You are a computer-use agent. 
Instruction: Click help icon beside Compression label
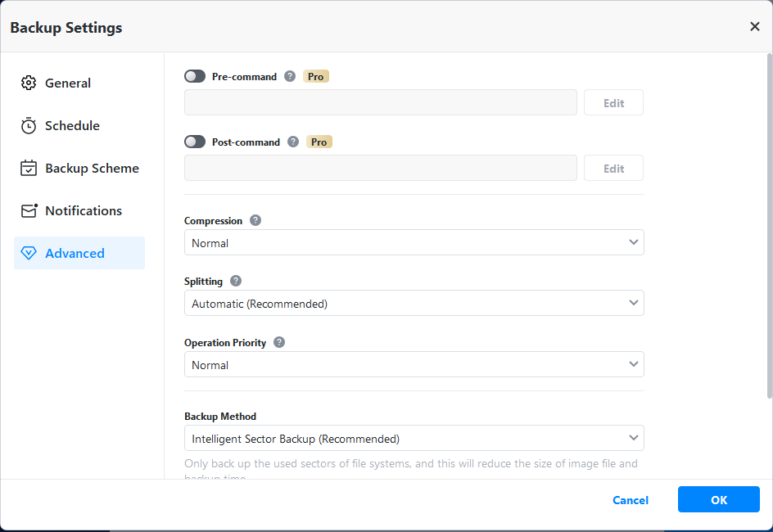[255, 220]
